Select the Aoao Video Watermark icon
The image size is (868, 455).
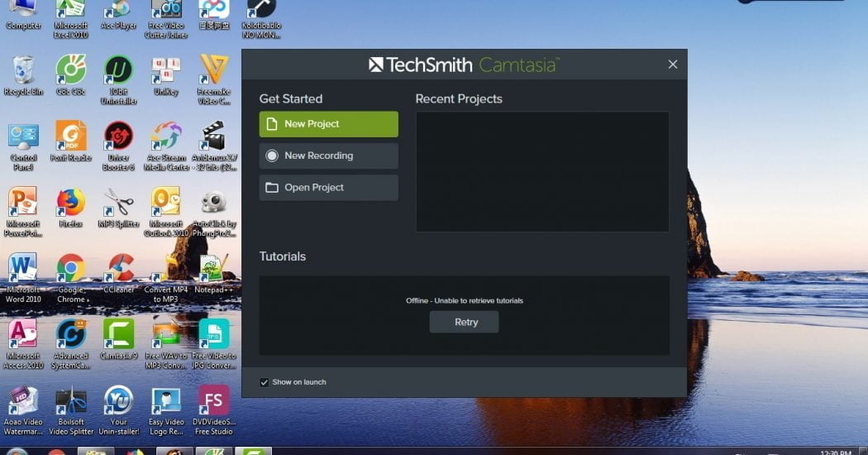pos(23,410)
